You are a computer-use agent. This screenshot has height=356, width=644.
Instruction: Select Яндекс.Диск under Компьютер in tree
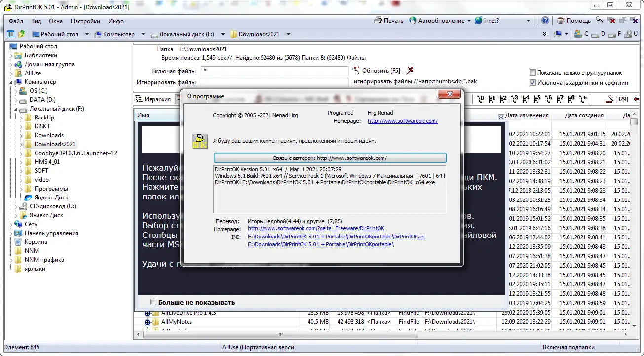click(51, 198)
